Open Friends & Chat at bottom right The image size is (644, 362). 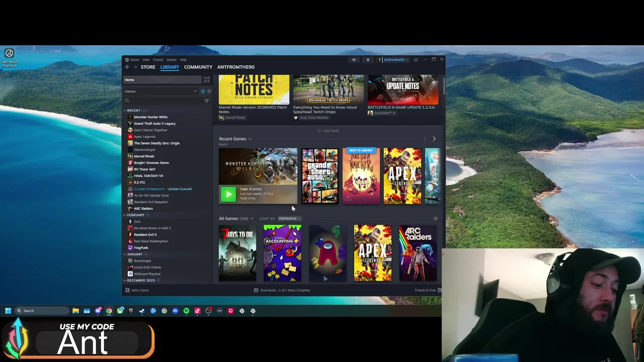428,290
